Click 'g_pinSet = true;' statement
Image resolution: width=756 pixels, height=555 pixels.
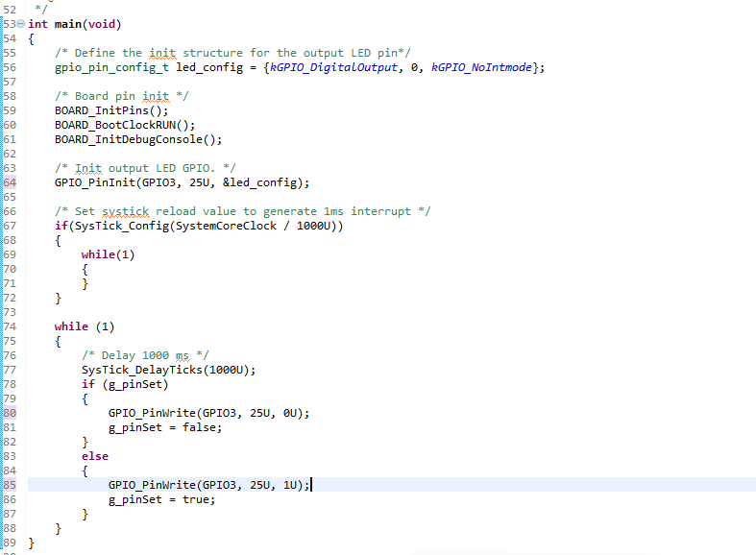point(161,499)
